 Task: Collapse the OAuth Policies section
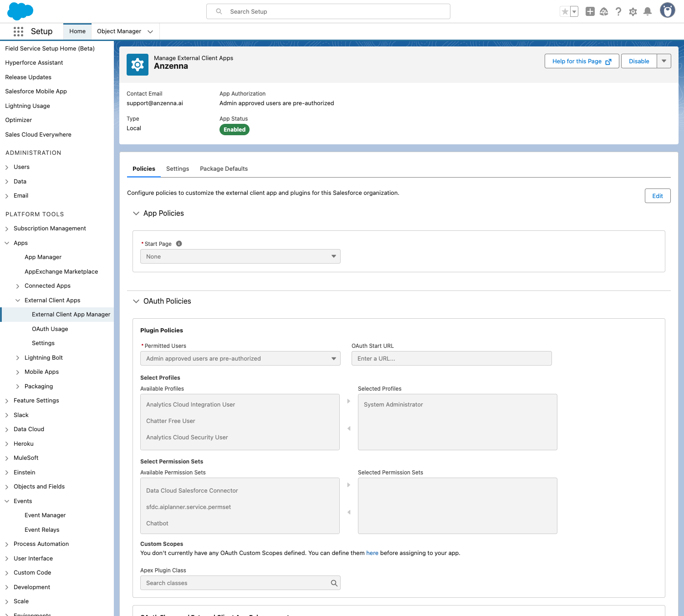136,301
